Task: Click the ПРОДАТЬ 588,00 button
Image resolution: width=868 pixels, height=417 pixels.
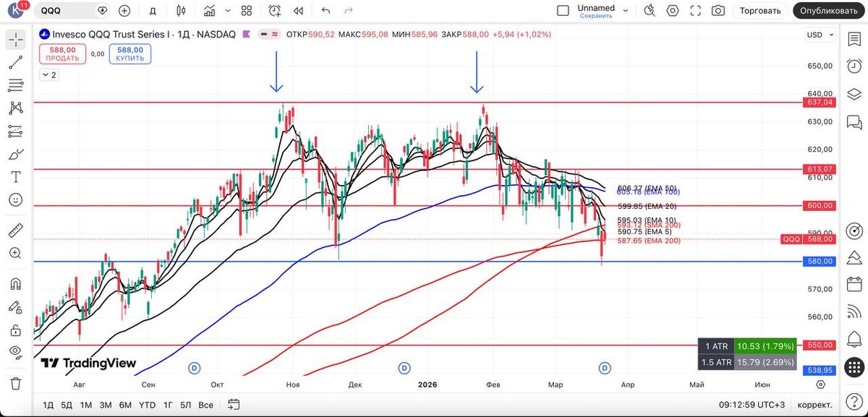Action: point(62,54)
